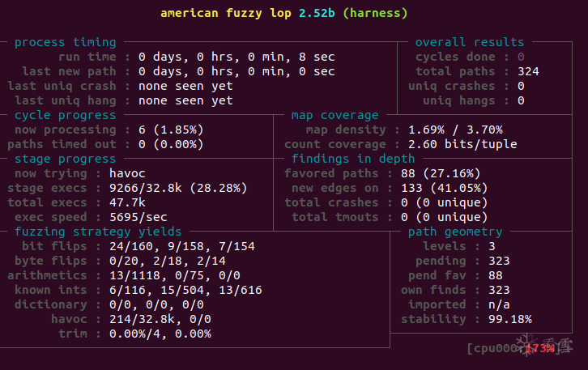The height and width of the screenshot is (370, 588).
Task: Click the 'map density' label
Action: pyautogui.click(x=346, y=130)
